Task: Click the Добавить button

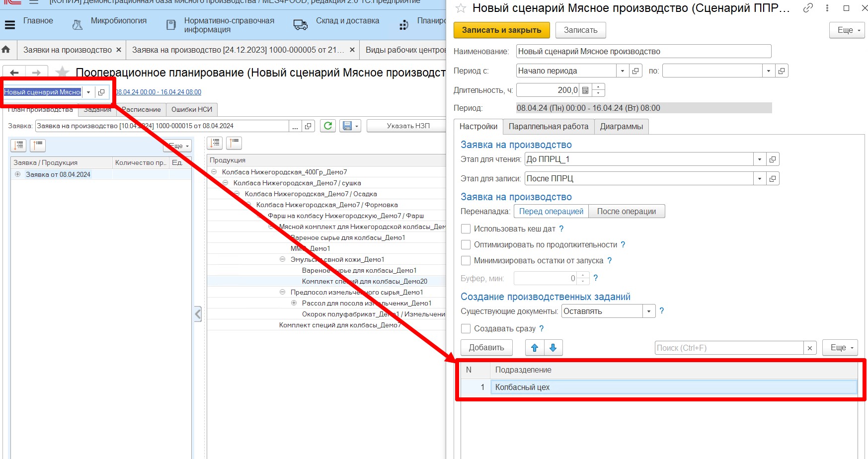Action: click(x=486, y=348)
